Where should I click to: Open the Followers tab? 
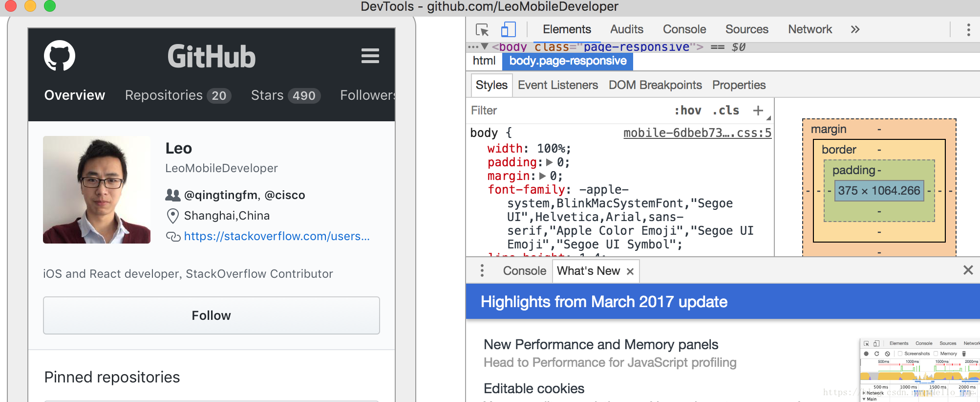367,95
